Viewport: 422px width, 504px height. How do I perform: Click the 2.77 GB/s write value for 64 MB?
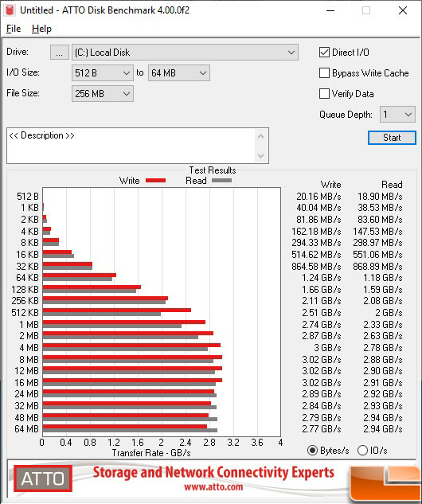322,429
